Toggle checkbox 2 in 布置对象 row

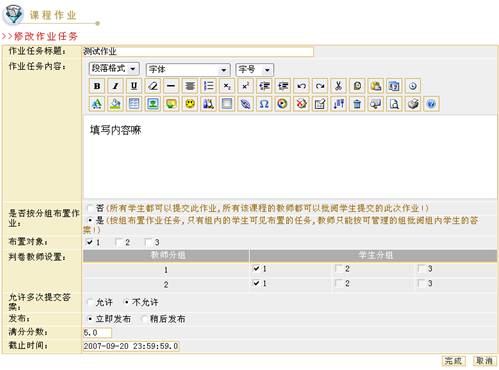tap(119, 242)
